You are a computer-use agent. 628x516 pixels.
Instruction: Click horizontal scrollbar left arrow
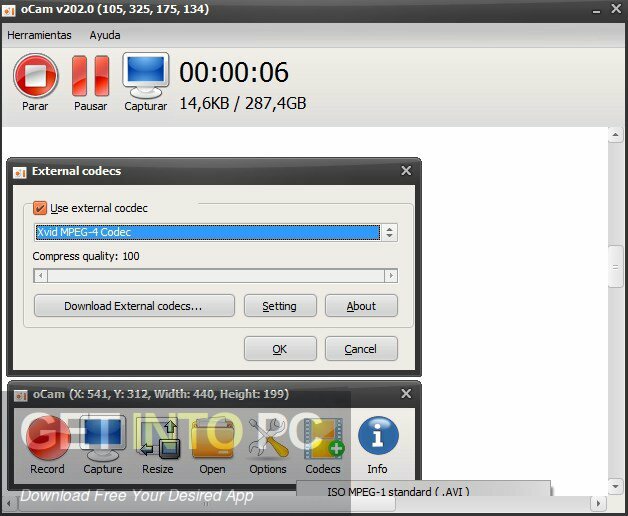pyautogui.click(x=10, y=503)
